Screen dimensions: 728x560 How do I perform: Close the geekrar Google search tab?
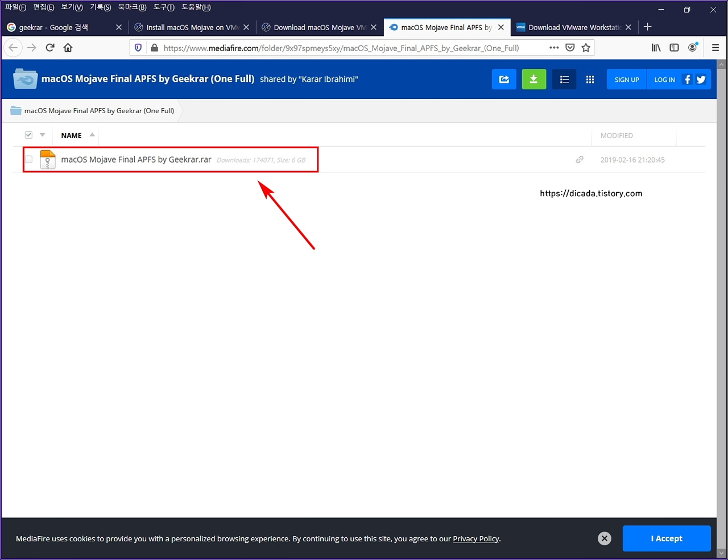click(x=119, y=27)
